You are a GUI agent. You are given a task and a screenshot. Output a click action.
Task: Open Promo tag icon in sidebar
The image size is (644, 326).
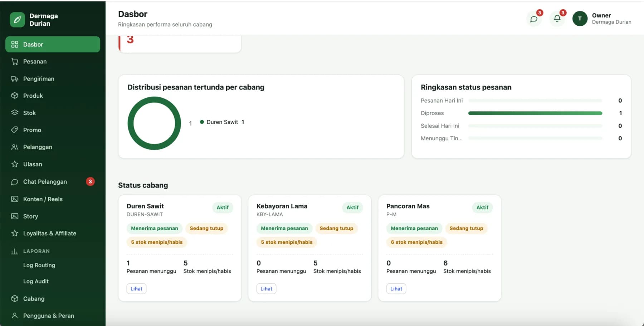pos(15,130)
